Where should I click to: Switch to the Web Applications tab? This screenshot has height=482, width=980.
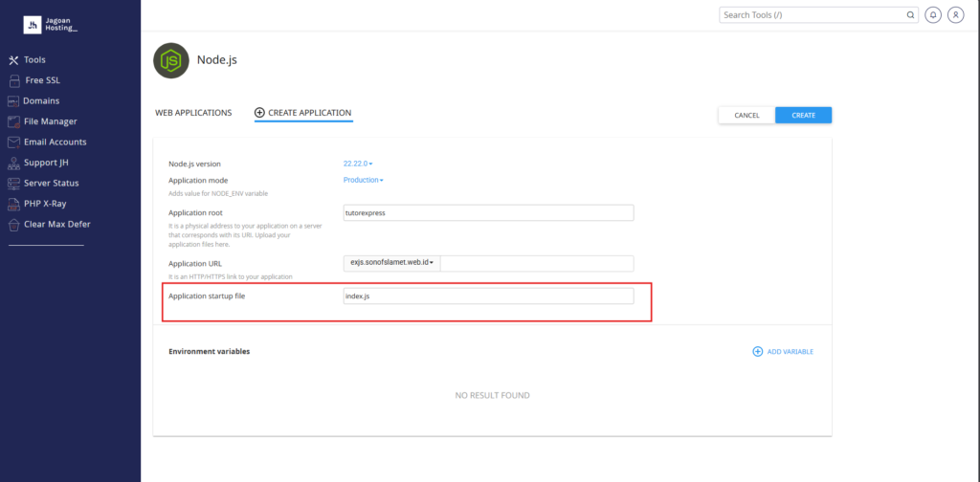click(193, 113)
